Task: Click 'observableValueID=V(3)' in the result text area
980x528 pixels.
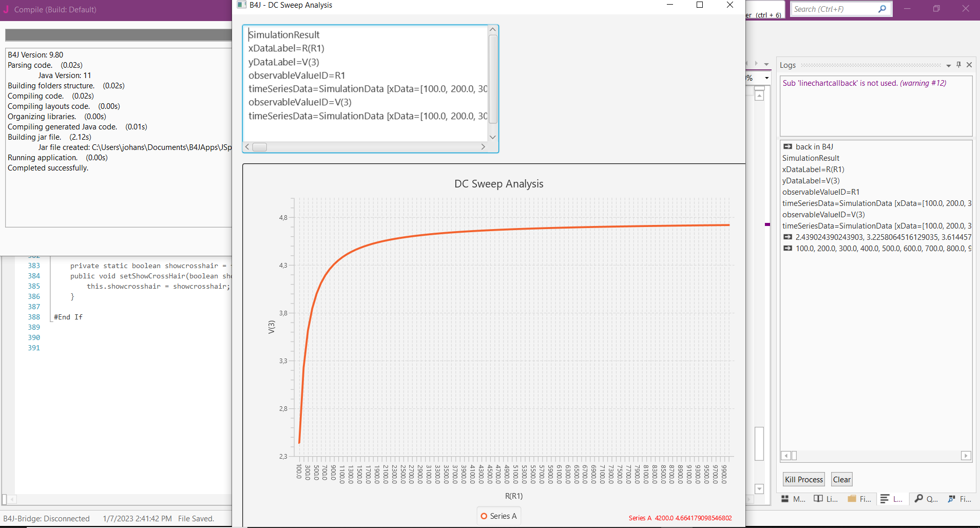Action: coord(300,102)
